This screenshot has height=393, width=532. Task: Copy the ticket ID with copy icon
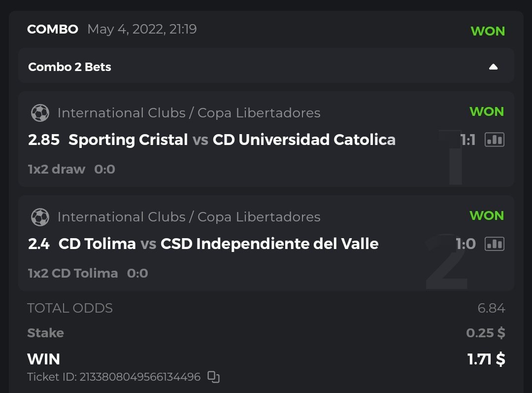213,377
